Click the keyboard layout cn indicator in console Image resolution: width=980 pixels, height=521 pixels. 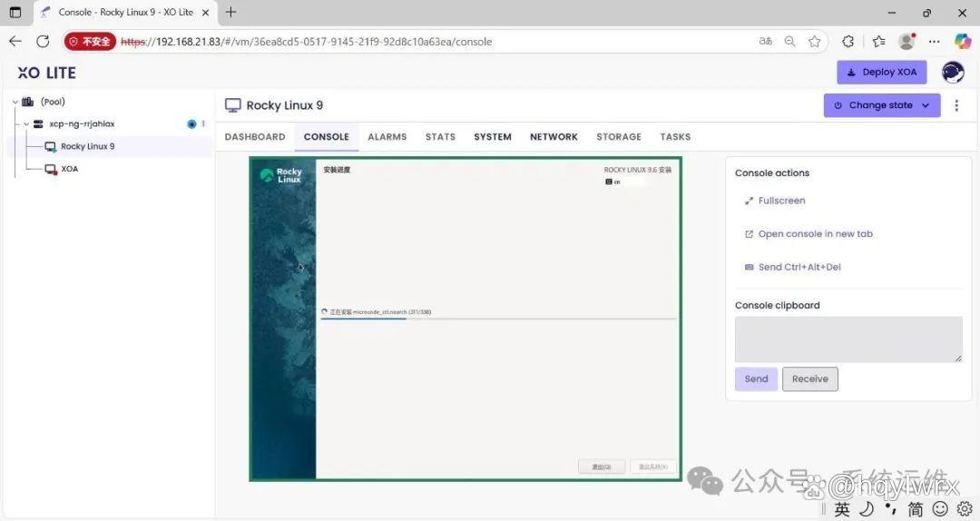pos(612,182)
